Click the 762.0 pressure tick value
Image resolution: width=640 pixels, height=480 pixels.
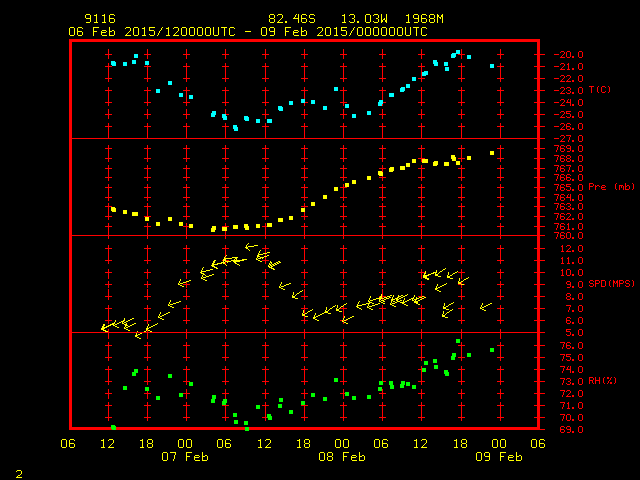tap(568, 217)
